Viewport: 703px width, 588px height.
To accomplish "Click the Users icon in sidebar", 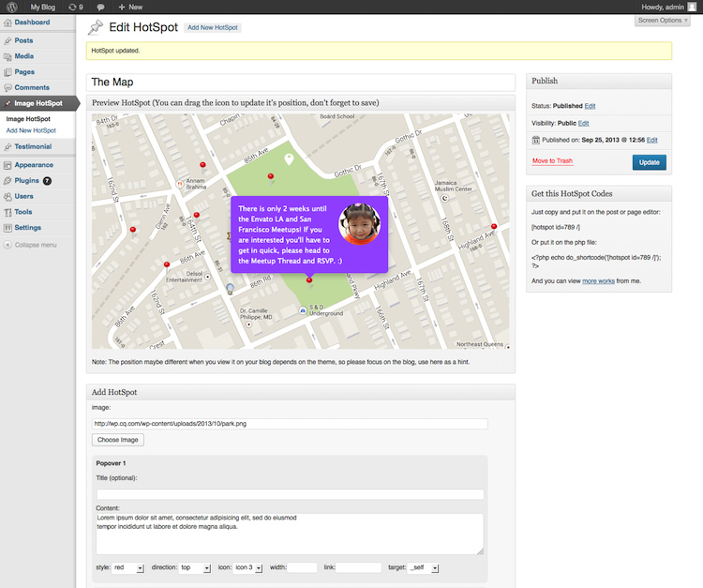I will pos(7,196).
